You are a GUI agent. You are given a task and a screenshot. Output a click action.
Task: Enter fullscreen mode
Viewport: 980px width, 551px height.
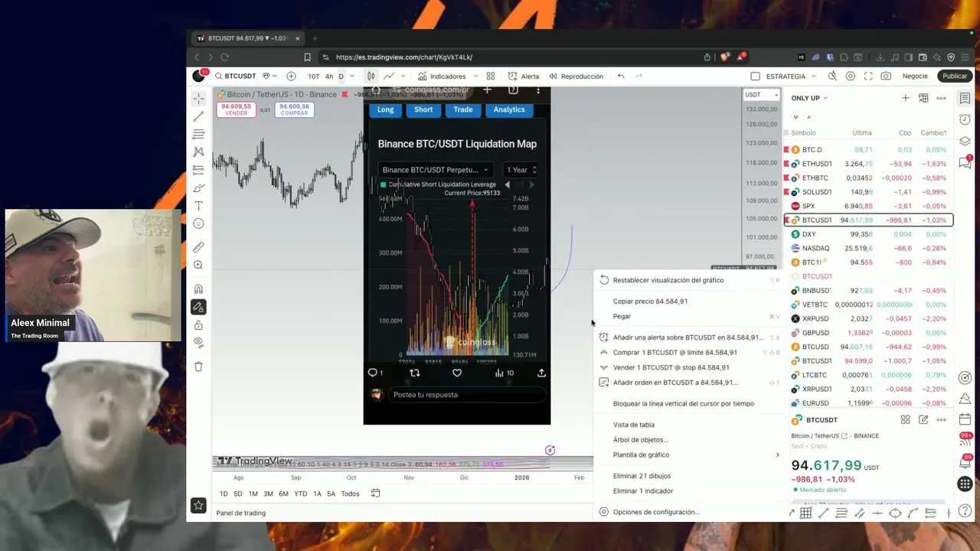point(868,76)
